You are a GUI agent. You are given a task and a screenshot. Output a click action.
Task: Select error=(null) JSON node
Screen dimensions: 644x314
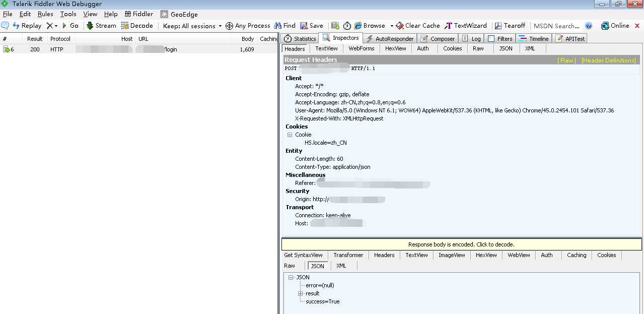(x=320, y=285)
